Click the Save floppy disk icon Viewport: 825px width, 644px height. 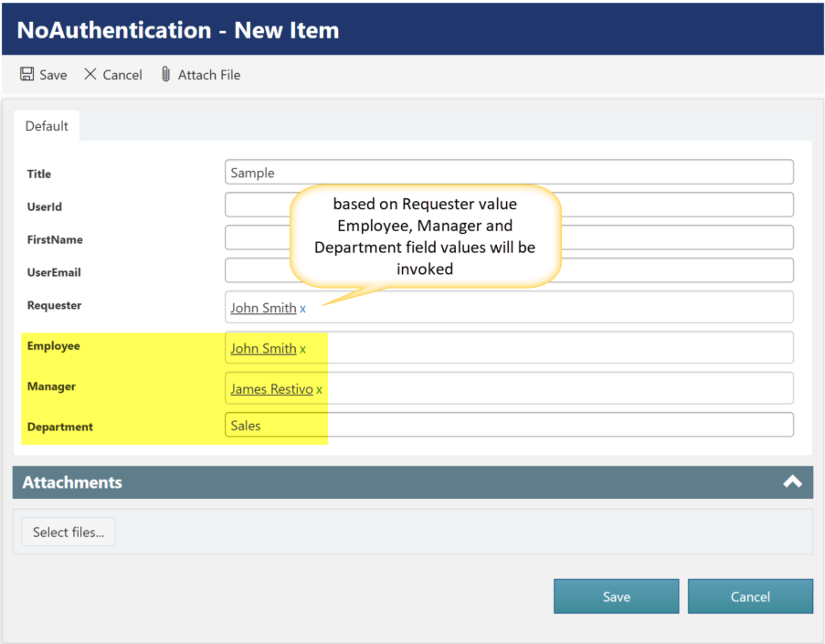[27, 74]
